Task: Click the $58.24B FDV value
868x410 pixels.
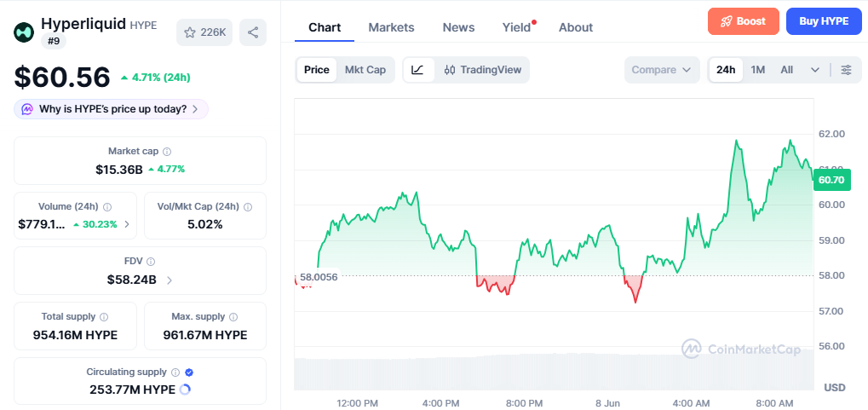Action: [x=132, y=280]
